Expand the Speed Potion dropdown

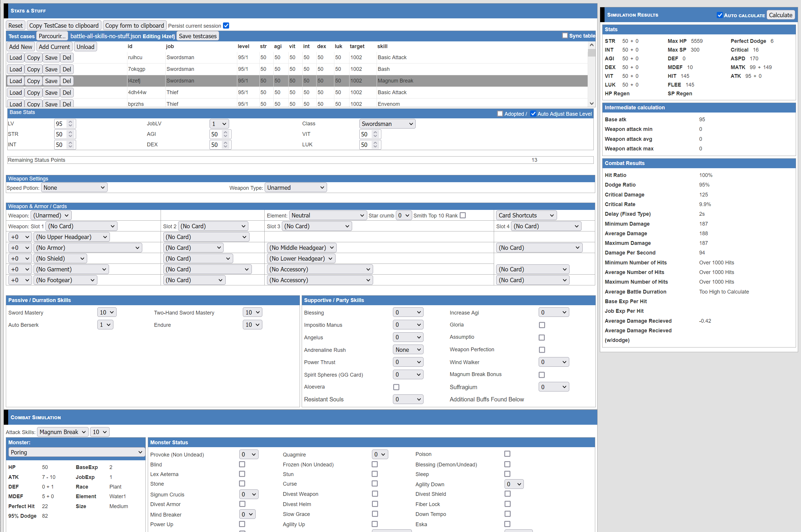(74, 188)
